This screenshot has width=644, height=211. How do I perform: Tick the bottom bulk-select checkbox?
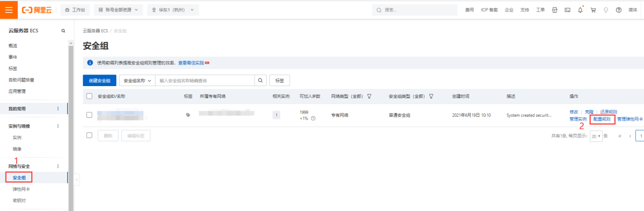click(90, 135)
